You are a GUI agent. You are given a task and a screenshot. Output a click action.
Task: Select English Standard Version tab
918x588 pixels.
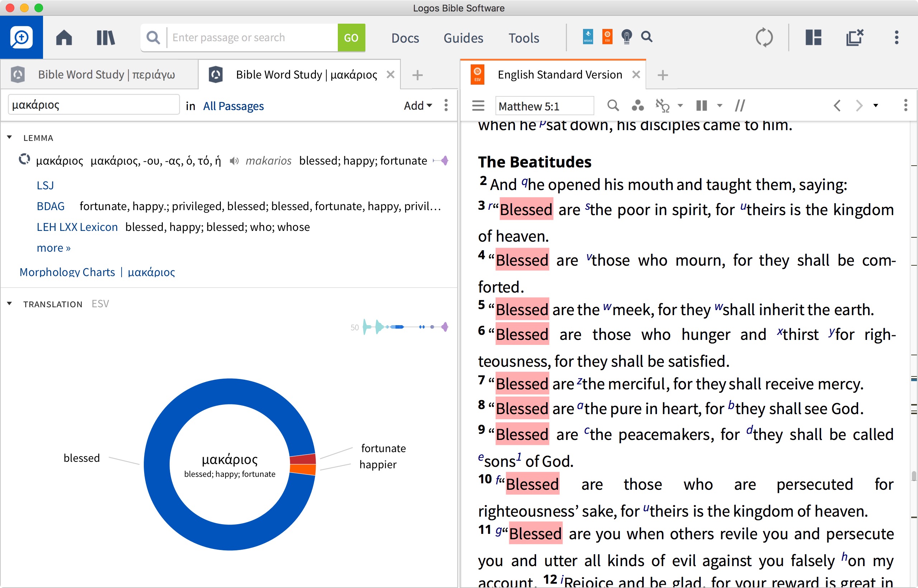point(553,75)
